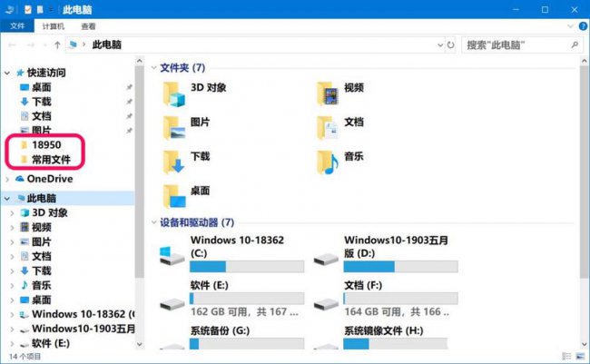Click the C: drive usage bar
590x364 pixels.
tap(247, 267)
